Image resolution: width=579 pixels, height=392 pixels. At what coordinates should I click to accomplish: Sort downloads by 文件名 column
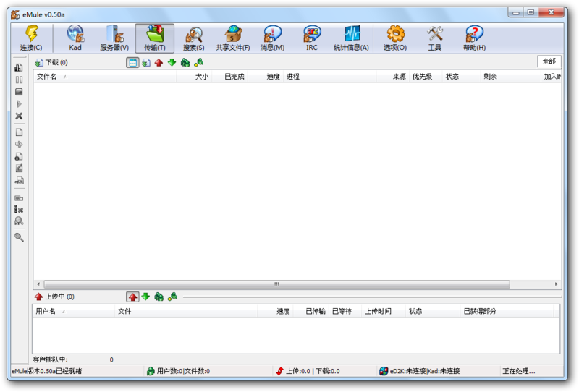[x=105, y=77]
